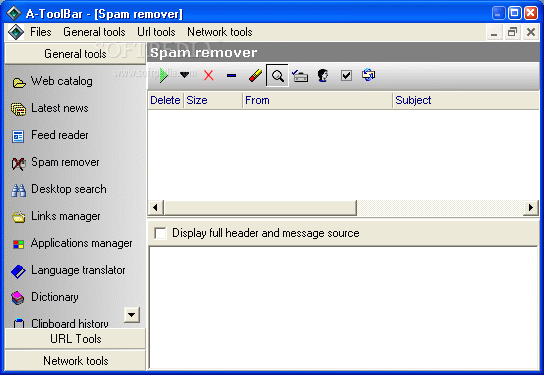Open the Web catalog tool
This screenshot has width=544, height=375.
[x=62, y=81]
